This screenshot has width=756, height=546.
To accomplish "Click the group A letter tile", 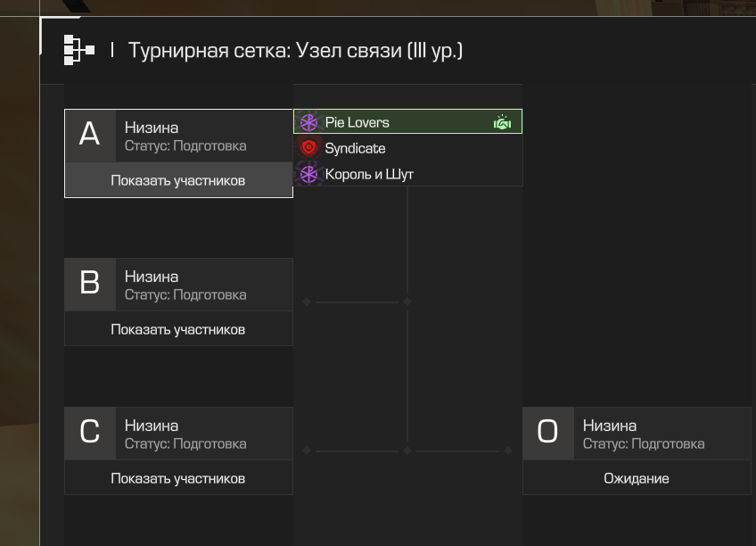I will click(x=90, y=135).
